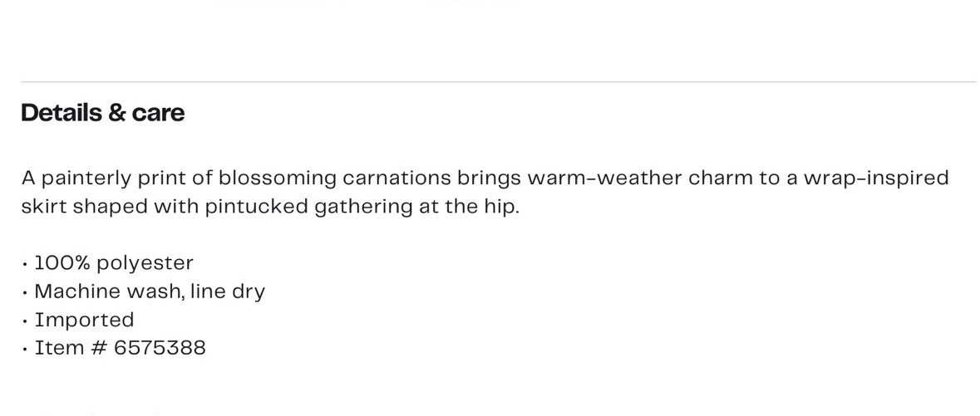This screenshot has height=416, width=980.
Task: Click the word 'carnations' in the description
Action: coord(396,179)
